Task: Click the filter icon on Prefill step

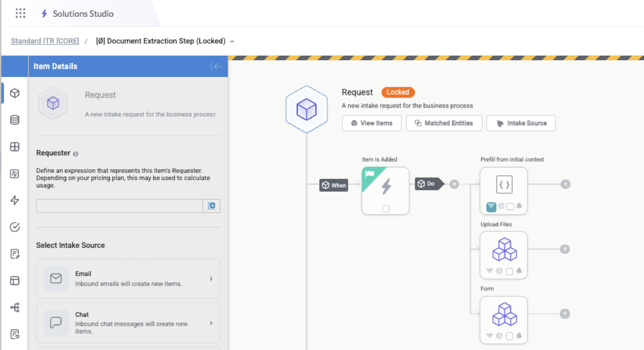Action: [491, 206]
